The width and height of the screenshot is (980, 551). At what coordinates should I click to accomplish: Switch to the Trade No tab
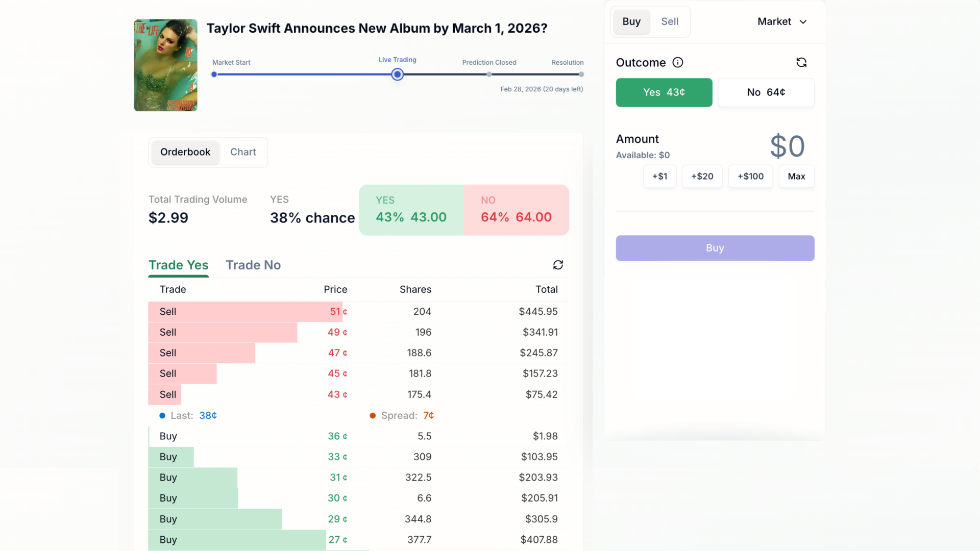tap(253, 265)
